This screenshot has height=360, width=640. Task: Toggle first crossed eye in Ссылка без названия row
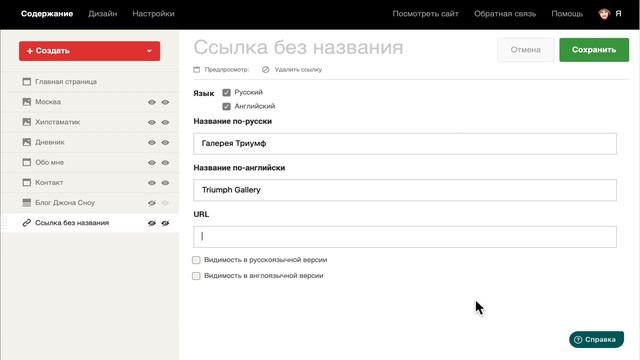click(x=152, y=223)
